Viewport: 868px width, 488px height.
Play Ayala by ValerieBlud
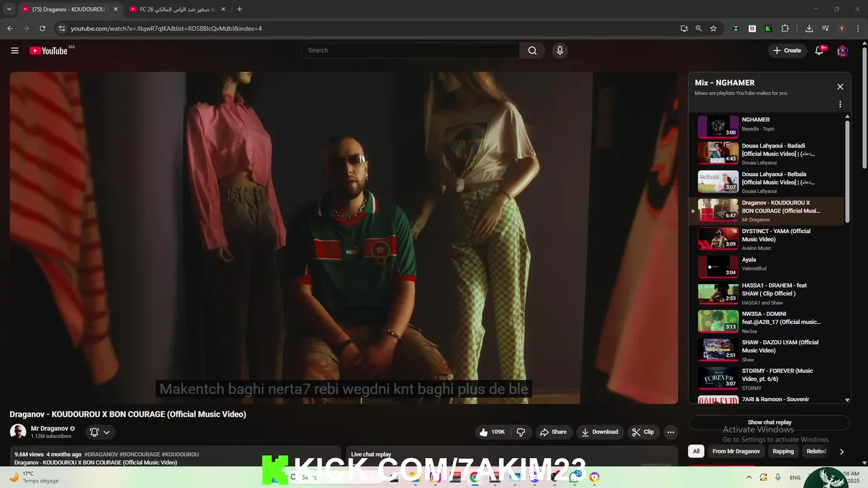766,266
